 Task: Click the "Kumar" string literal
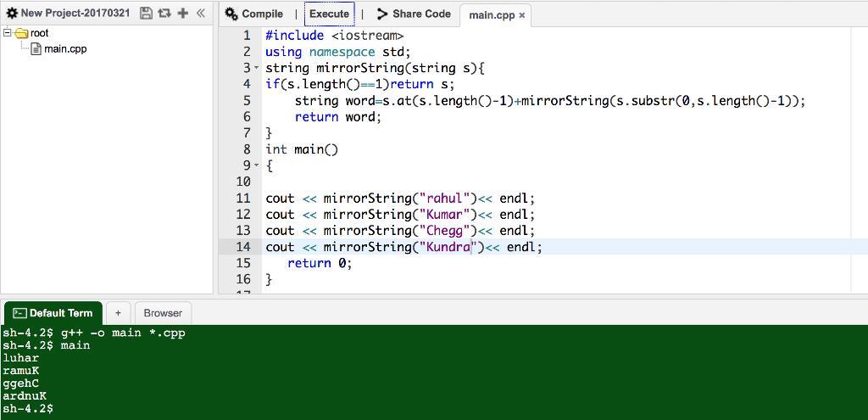447,214
